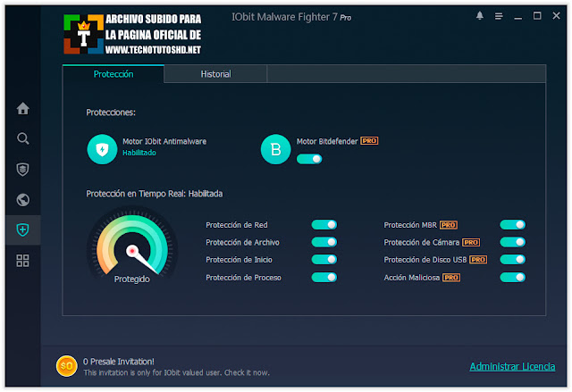The width and height of the screenshot is (572, 392).
Task: Switch to the Protección tab
Action: (114, 74)
